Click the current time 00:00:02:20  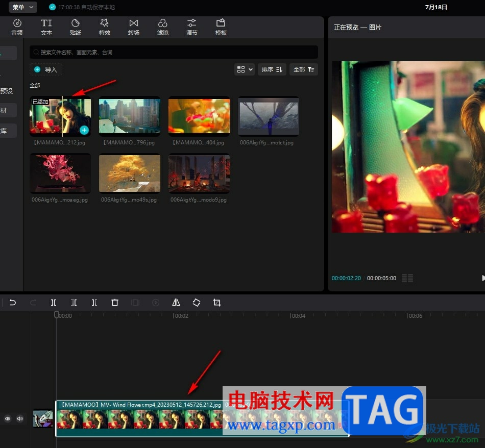346,278
